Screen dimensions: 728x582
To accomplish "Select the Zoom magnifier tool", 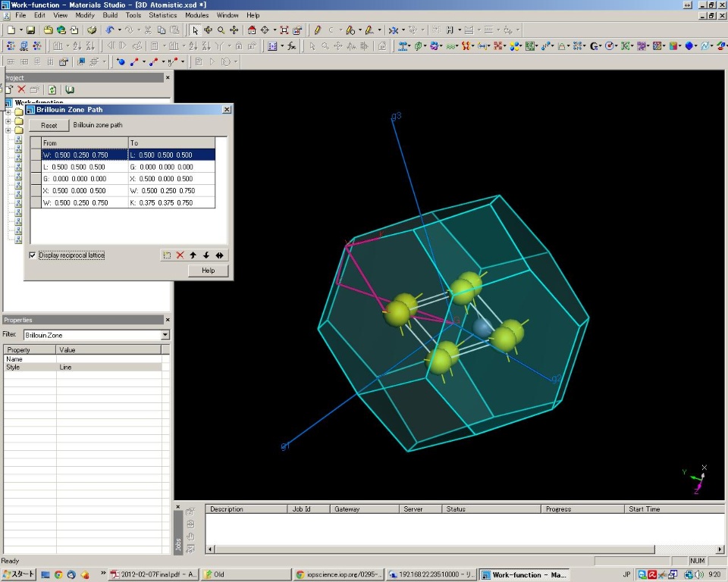I will click(x=221, y=30).
